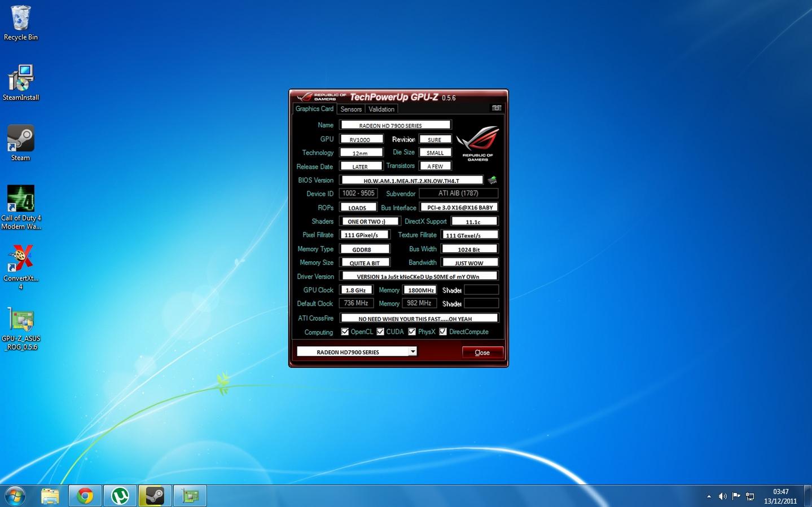
Task: Click the Show desktop strip on the taskbar
Action: [808, 496]
